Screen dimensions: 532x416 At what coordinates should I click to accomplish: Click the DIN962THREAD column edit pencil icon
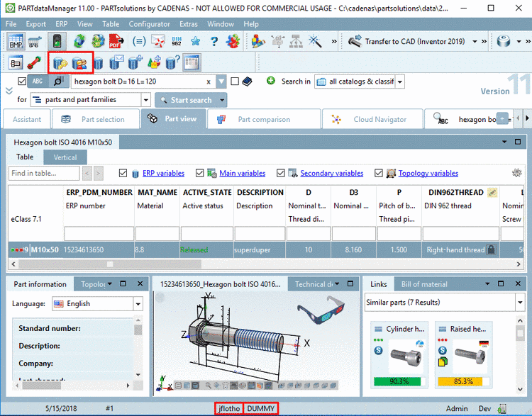492,193
